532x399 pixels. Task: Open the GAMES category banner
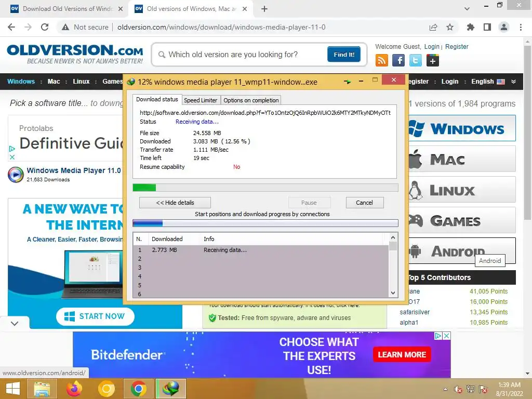click(462, 220)
